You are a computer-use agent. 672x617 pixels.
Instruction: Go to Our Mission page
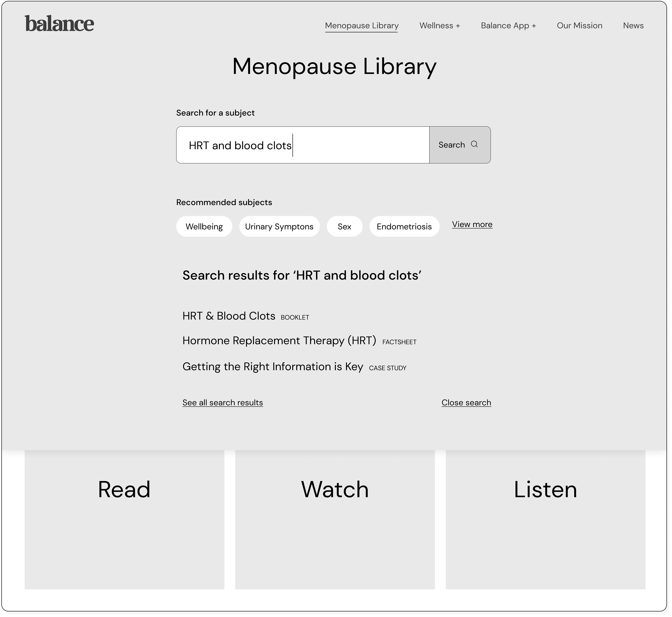tap(580, 26)
